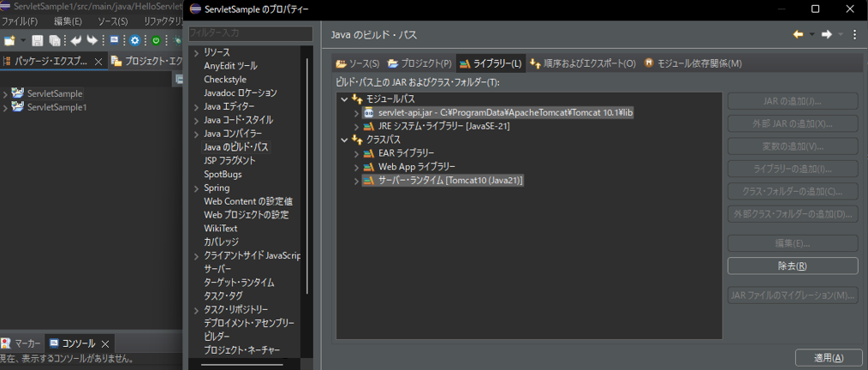Viewport: 868px width, 370px height.
Task: Click the Save icon in main toolbar
Action: 38,41
